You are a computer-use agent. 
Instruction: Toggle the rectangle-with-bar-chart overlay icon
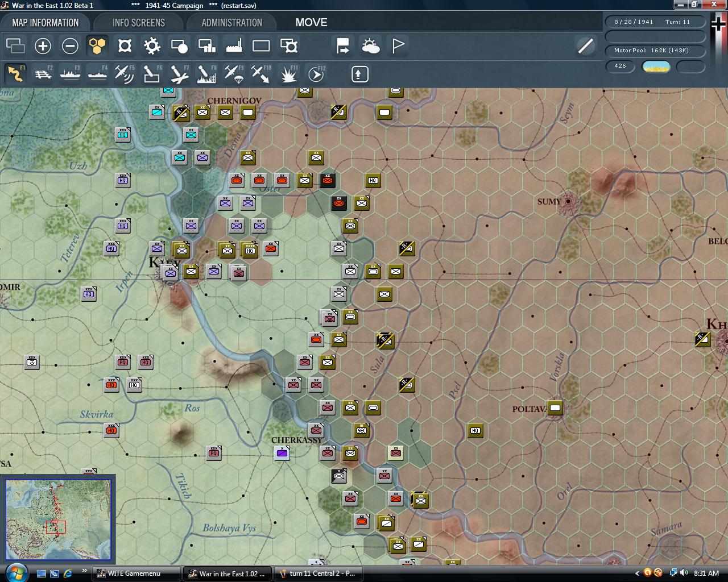[206, 46]
